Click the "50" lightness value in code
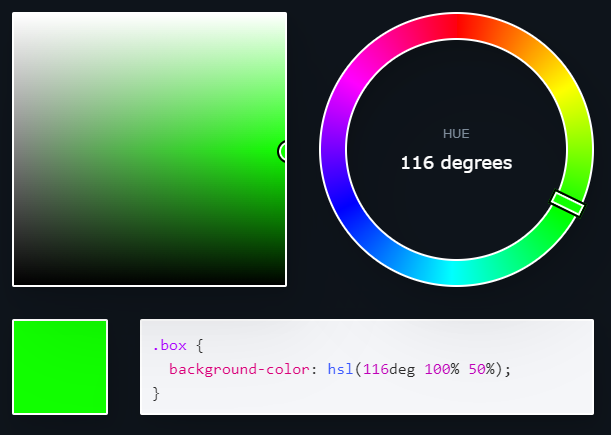 477,369
